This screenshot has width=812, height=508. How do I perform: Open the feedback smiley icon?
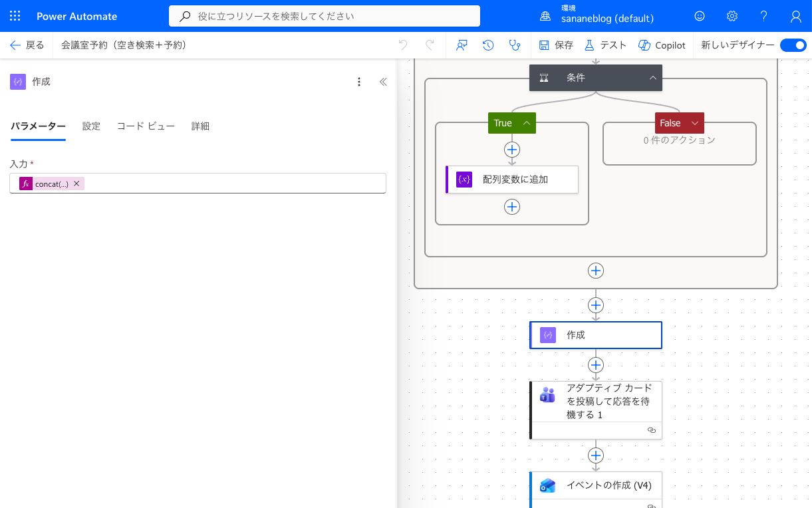pos(700,16)
